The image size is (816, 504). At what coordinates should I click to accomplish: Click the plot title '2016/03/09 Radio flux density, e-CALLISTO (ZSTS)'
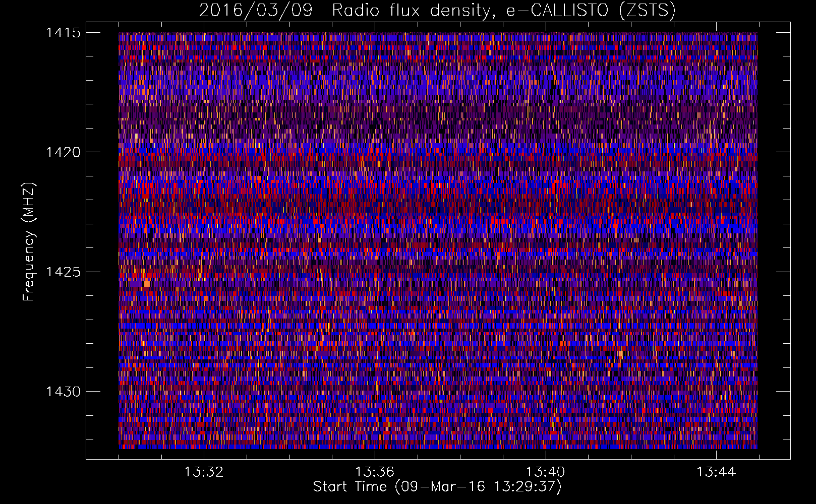(x=437, y=10)
